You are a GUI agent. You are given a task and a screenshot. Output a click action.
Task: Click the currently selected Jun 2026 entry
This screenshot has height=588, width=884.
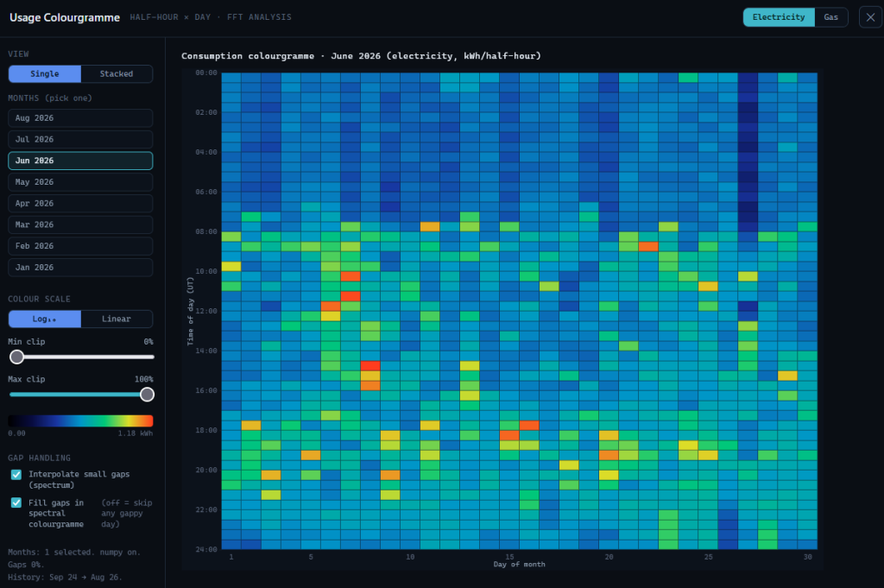[x=80, y=161]
